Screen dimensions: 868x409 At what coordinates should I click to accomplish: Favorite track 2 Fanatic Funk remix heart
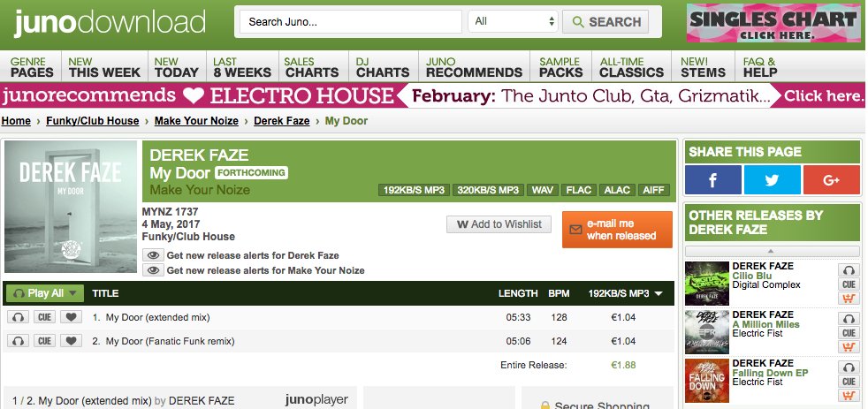tap(71, 341)
